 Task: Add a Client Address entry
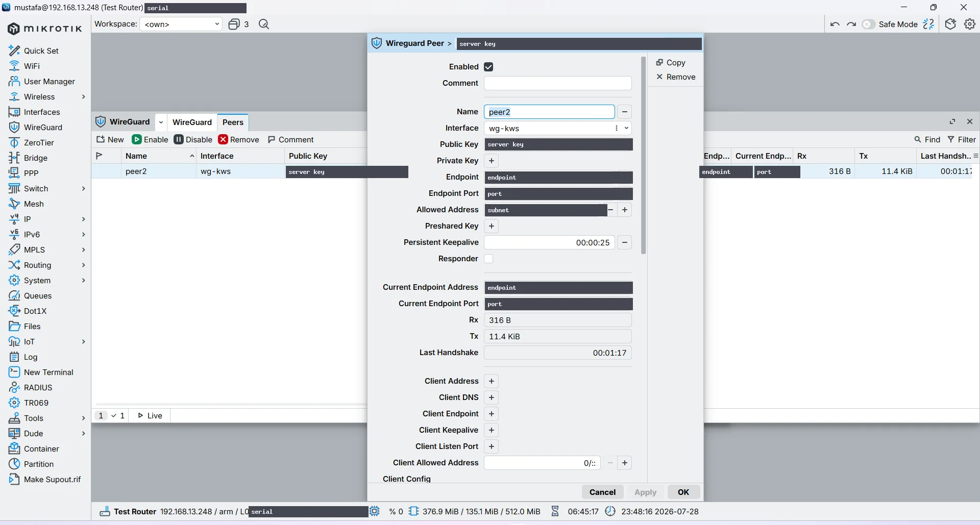pos(492,381)
